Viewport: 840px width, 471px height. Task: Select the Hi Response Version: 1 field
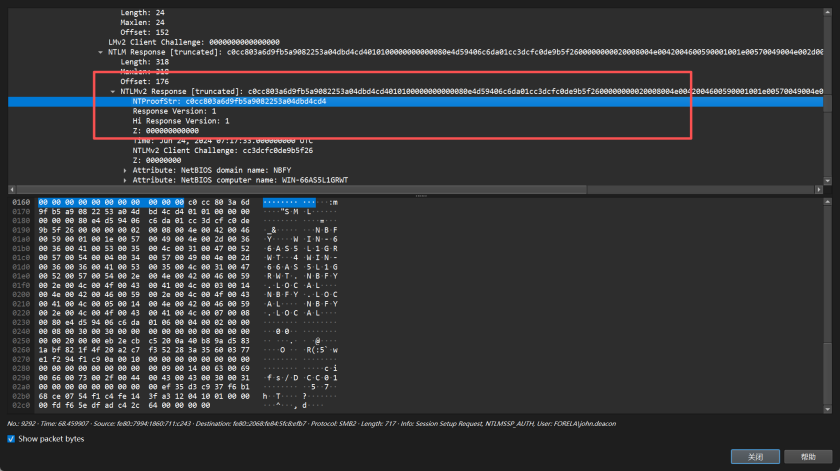tap(174, 121)
